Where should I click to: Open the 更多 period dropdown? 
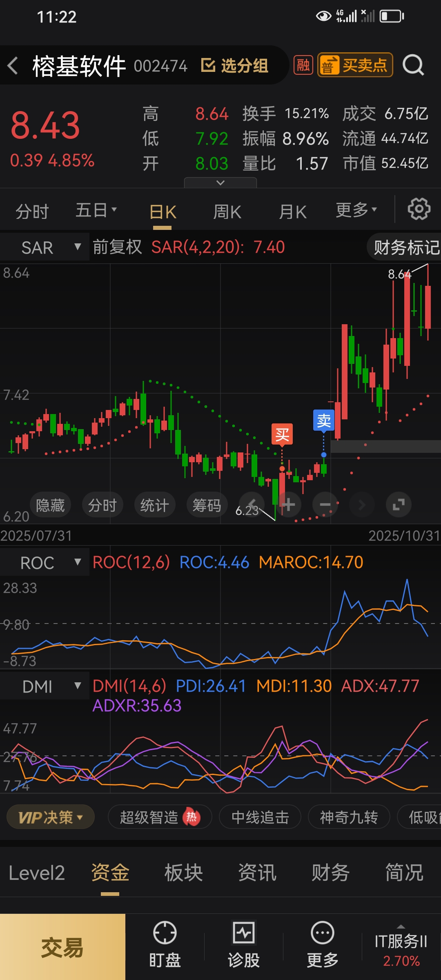pos(356,210)
